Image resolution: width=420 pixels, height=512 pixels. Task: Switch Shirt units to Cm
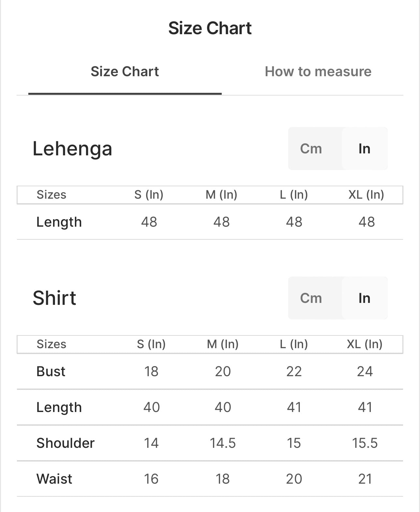(x=311, y=298)
